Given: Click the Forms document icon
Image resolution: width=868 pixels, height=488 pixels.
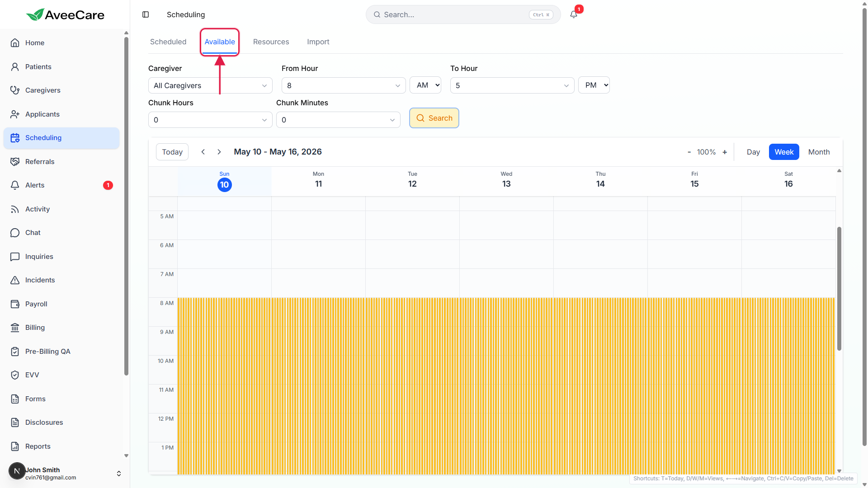Looking at the screenshot, I should click(x=15, y=399).
